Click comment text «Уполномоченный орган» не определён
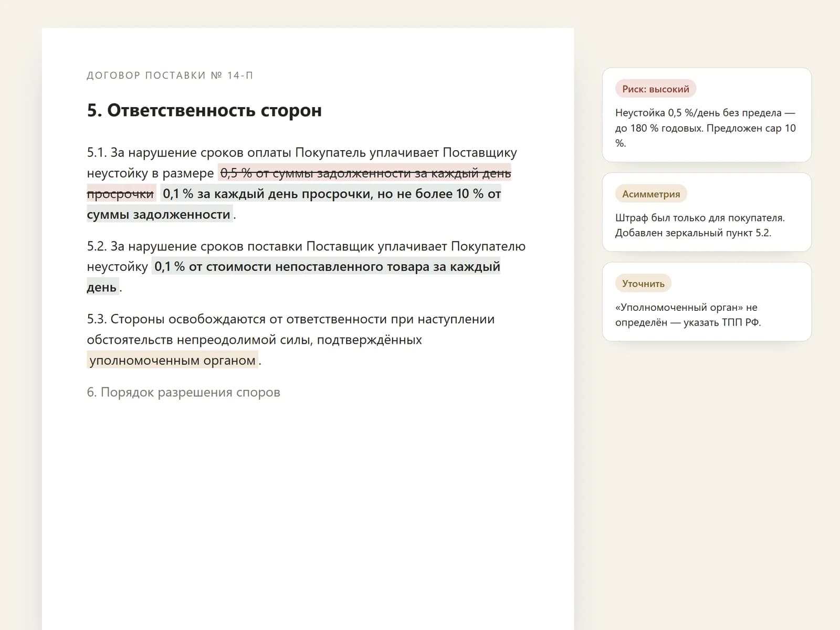 [x=686, y=314]
